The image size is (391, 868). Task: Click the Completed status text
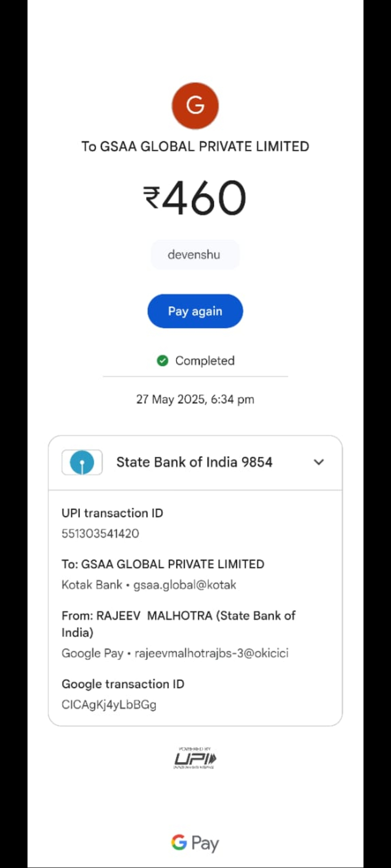(205, 361)
